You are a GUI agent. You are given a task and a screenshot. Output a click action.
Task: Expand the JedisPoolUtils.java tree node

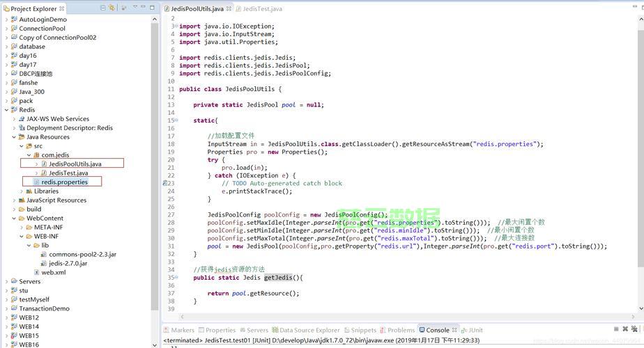36,164
